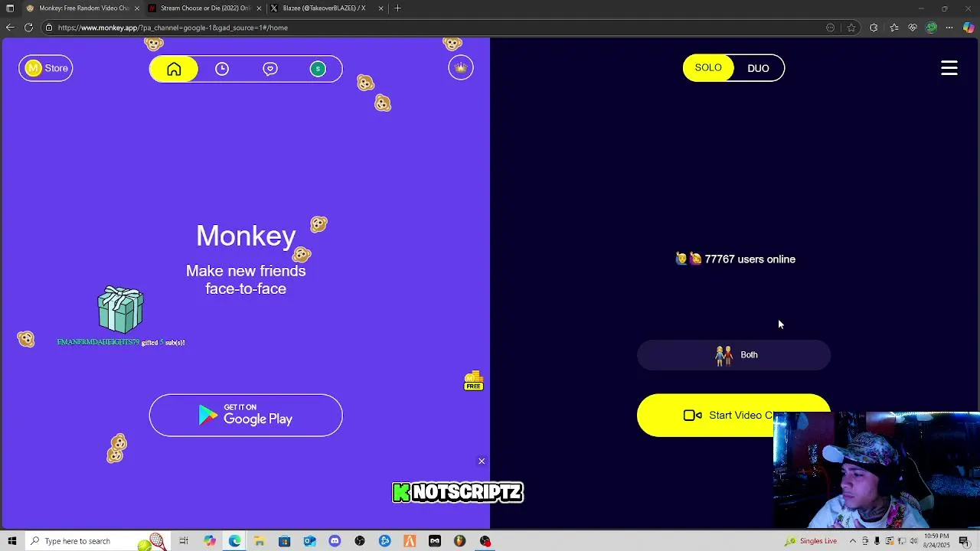Open the volume speaker control
This screenshot has height=551, width=980.
click(913, 541)
